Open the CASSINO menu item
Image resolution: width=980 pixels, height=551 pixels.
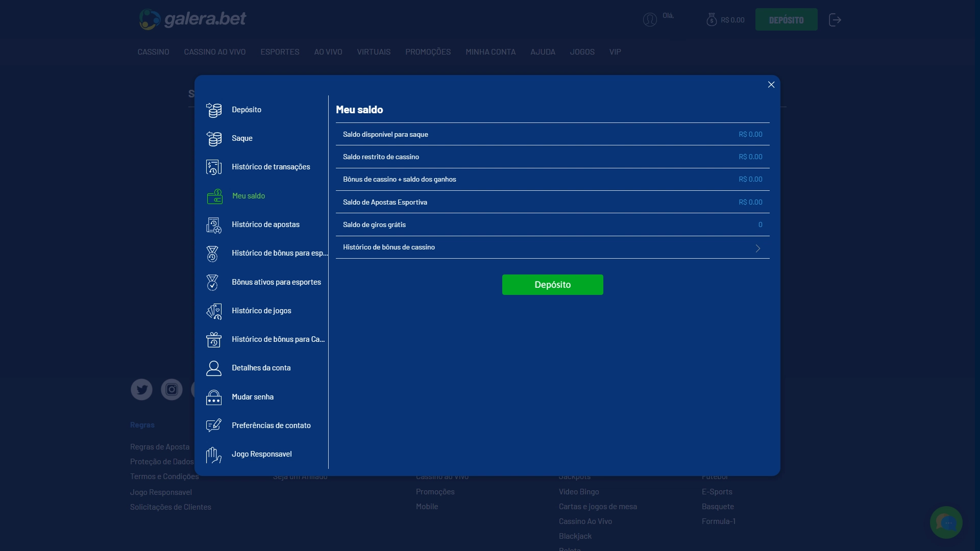pos(153,52)
